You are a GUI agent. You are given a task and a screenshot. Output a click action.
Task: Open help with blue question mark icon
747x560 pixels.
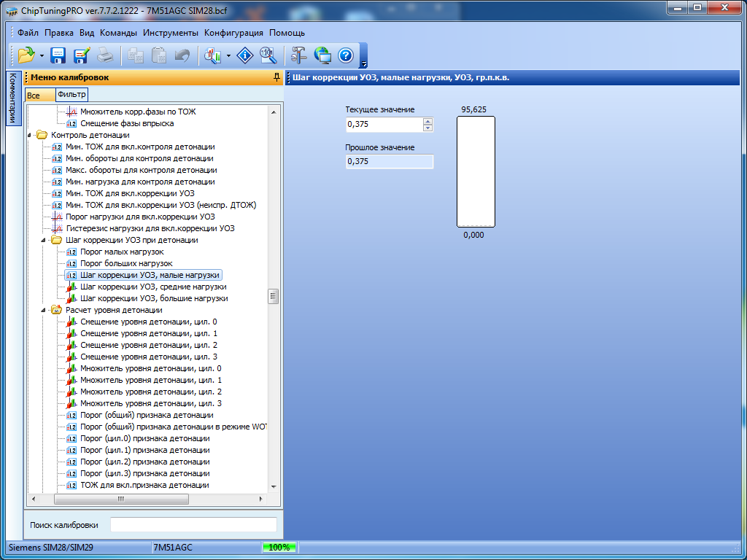pos(346,55)
